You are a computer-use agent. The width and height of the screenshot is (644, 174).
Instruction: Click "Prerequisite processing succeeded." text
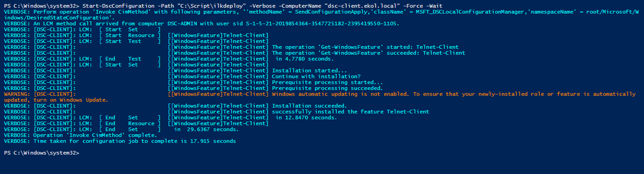pos(327,88)
